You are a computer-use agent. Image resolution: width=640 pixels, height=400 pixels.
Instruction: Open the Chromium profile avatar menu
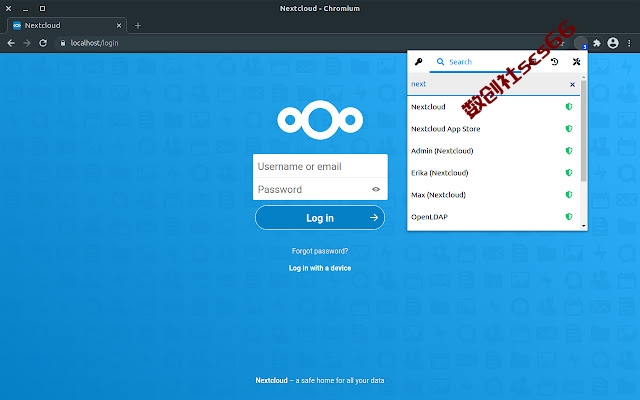613,43
